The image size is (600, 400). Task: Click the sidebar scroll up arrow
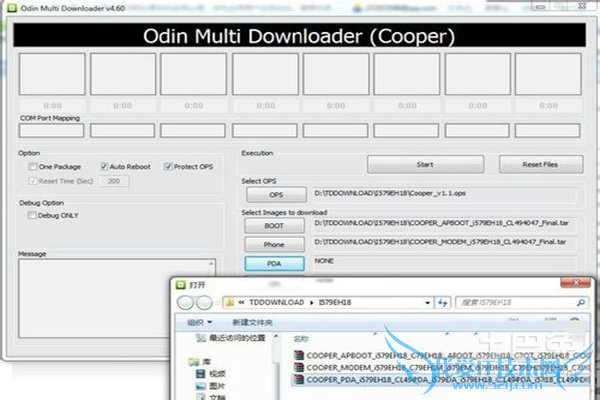276,337
